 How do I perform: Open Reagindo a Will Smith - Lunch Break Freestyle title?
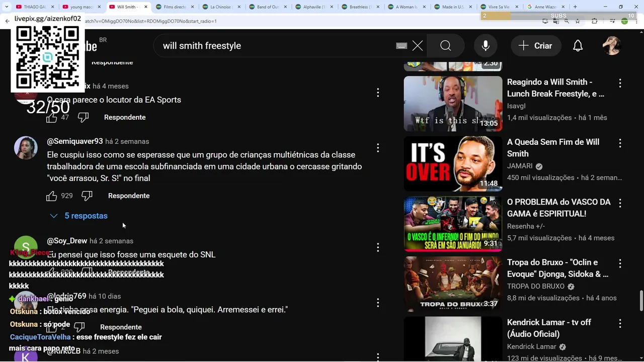[555, 88]
